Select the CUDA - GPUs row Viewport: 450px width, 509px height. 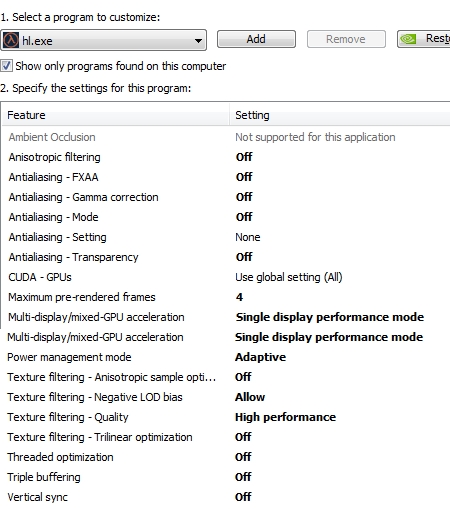click(226, 277)
